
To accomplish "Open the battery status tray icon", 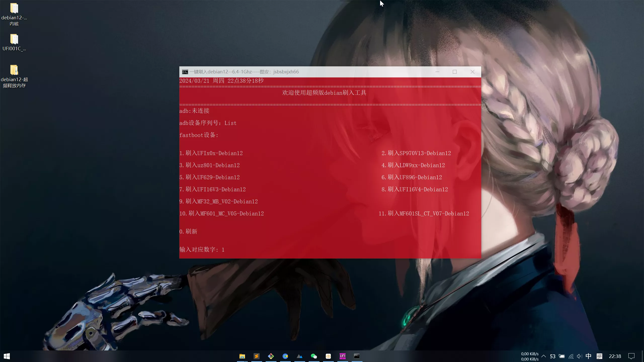I will 562,356.
